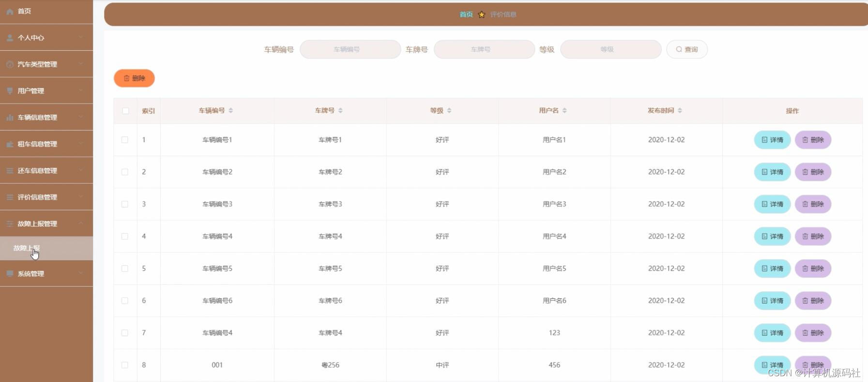This screenshot has width=868, height=382.
Task: Click the 粤256 plate cell
Action: (x=331, y=365)
